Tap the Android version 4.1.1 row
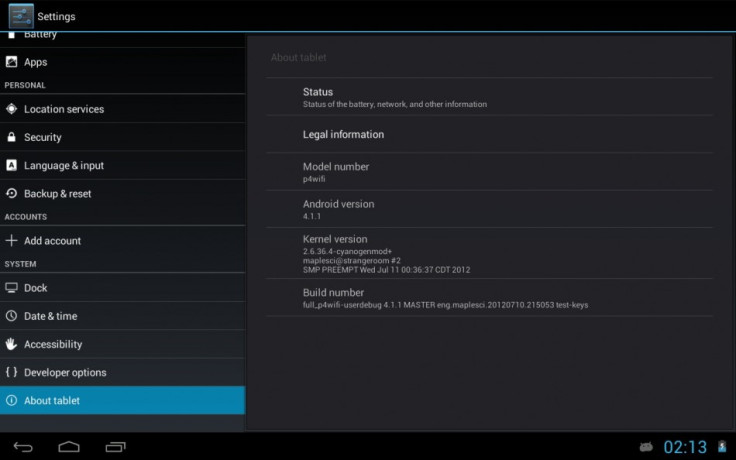The image size is (736, 460). (x=489, y=209)
